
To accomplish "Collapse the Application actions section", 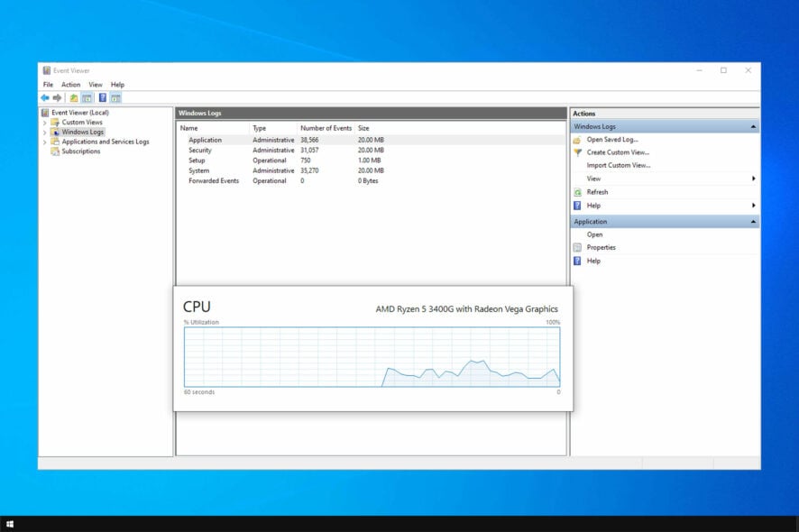I will [x=753, y=222].
